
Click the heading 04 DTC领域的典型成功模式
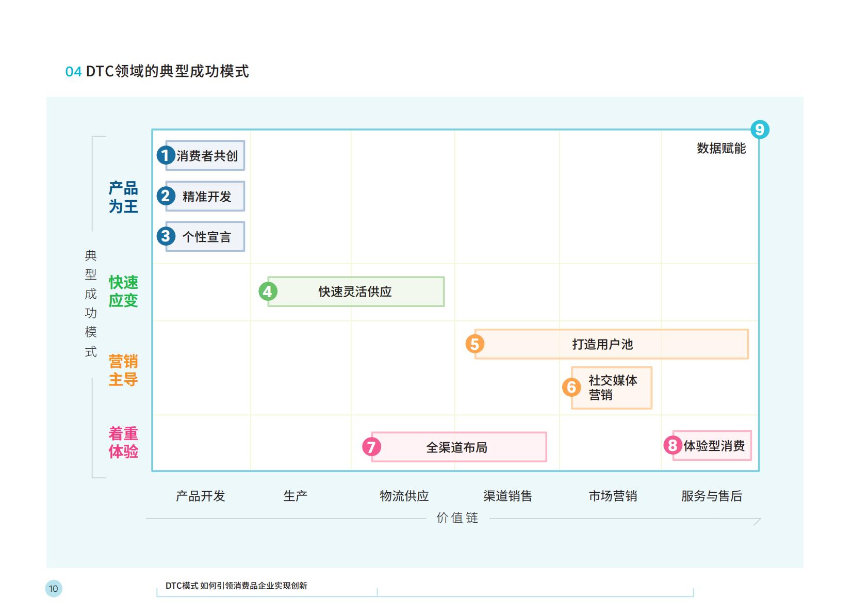click(x=157, y=71)
